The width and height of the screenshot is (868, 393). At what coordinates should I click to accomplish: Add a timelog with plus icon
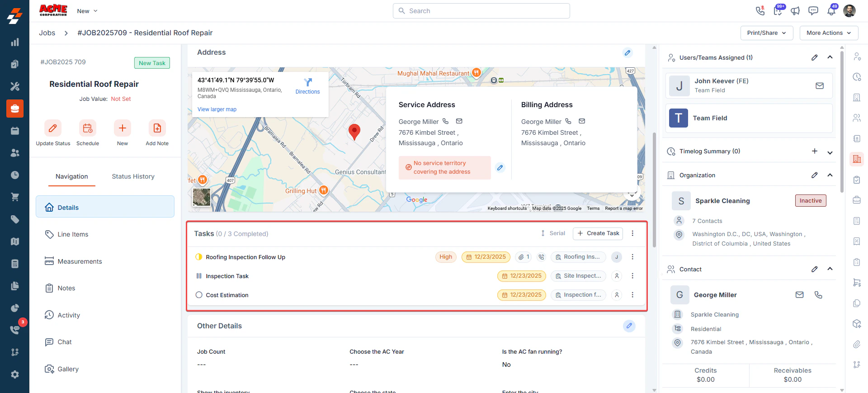coord(815,151)
